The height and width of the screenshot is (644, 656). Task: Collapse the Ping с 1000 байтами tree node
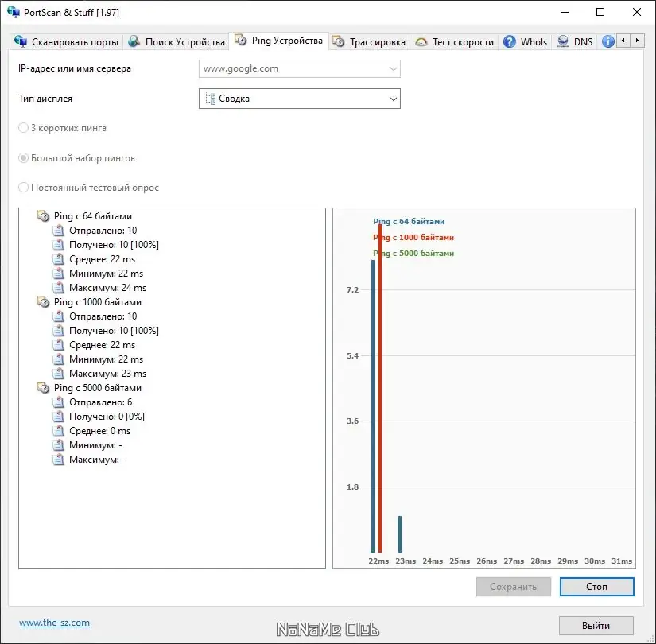pyautogui.click(x=98, y=302)
